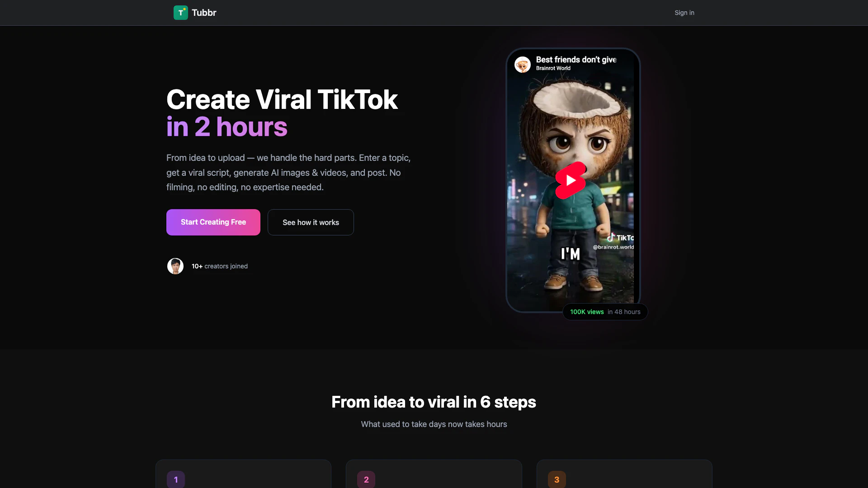Click the creator avatar near 10+ creators joined
Image resolution: width=868 pixels, height=488 pixels.
click(175, 266)
